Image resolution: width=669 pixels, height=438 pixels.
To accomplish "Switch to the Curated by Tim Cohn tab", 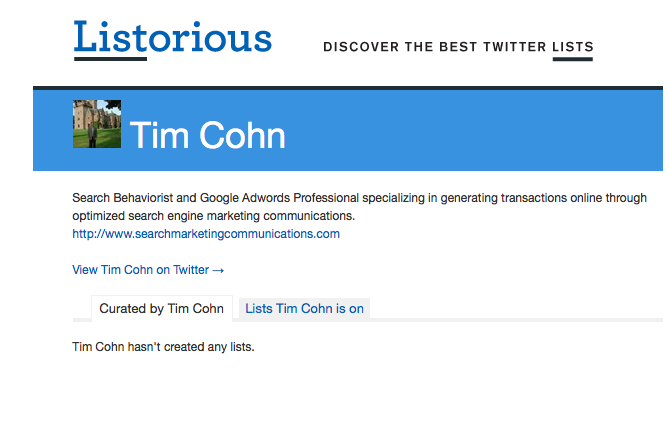I will tap(161, 309).
